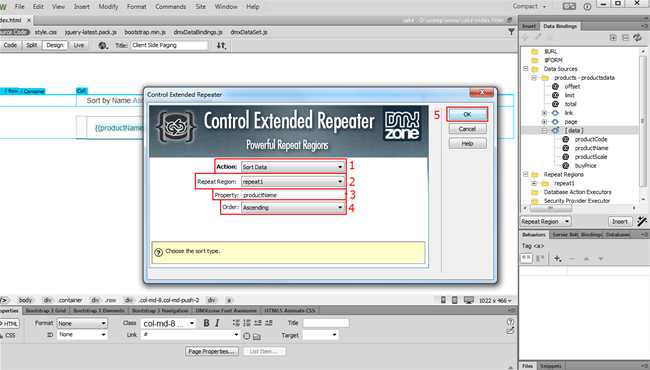Collapse the Data Sources tree node
Screen dimensions: 650x370
point(526,69)
